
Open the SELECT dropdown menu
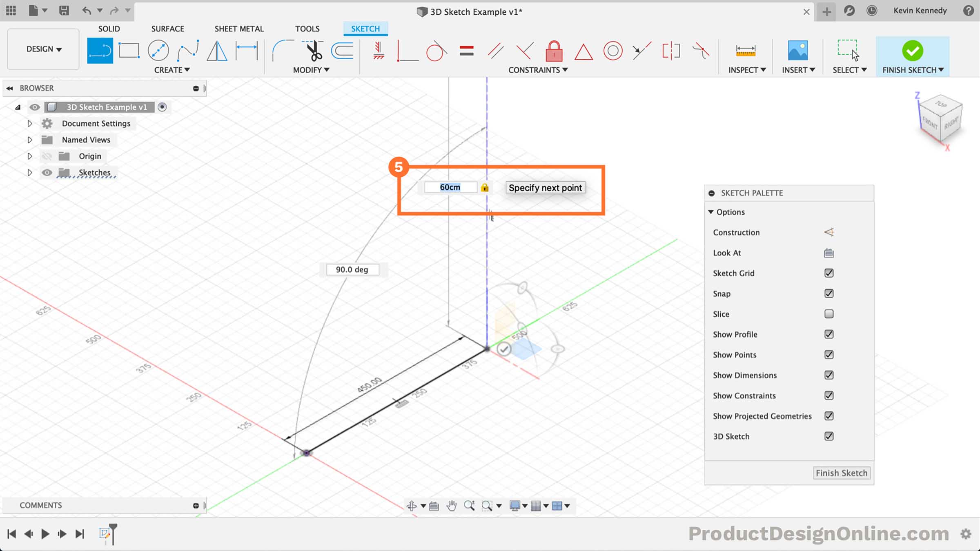click(x=864, y=70)
